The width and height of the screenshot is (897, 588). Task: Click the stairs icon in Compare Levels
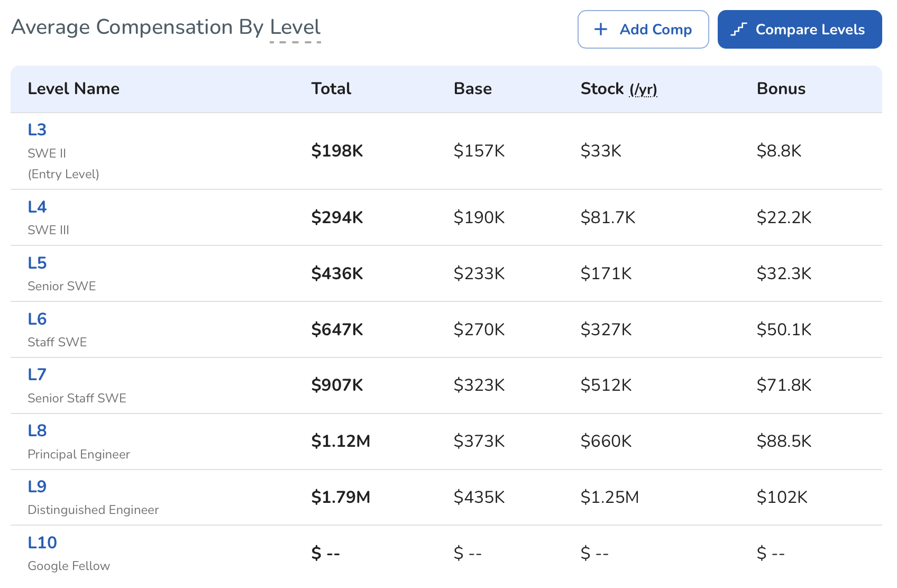tap(739, 30)
